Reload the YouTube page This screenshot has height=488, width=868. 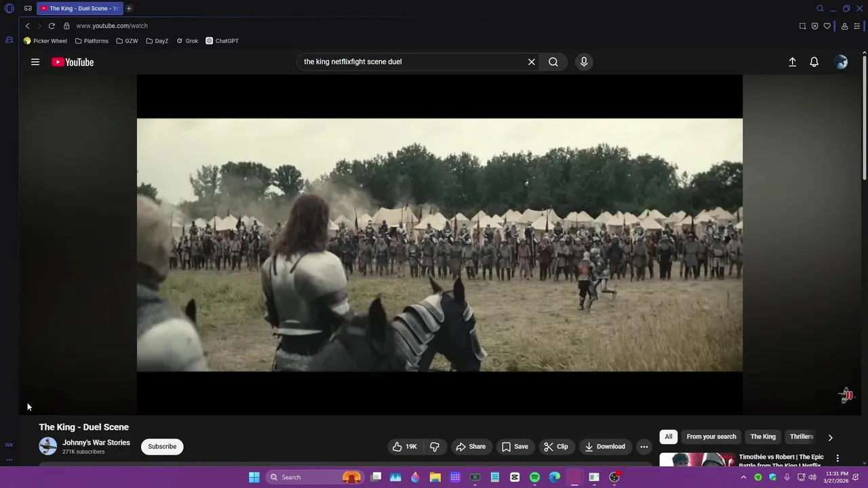52,26
